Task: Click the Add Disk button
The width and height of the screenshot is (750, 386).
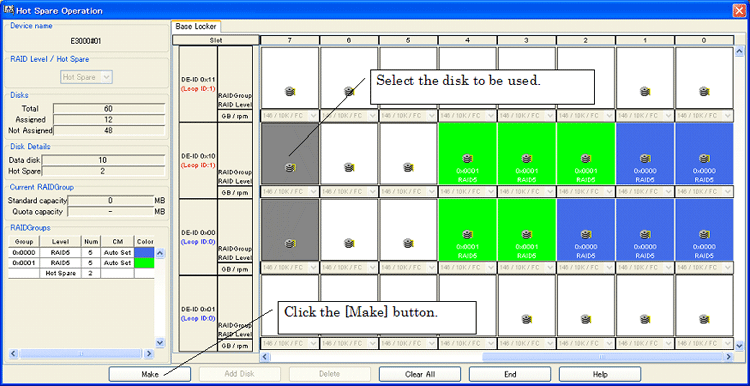Action: pyautogui.click(x=240, y=374)
